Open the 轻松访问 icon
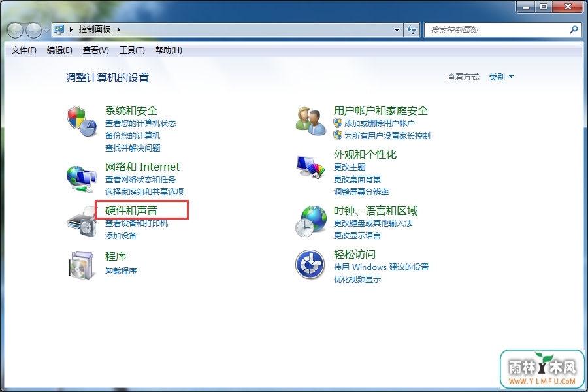The width and height of the screenshot is (588, 392). pyautogui.click(x=310, y=265)
